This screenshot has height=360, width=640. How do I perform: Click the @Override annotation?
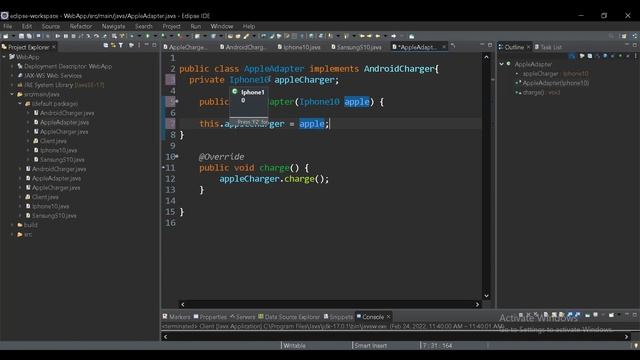pos(222,157)
